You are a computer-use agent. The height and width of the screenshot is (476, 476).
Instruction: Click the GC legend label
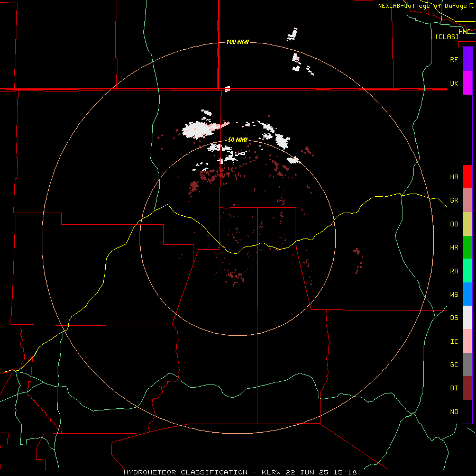454,365
